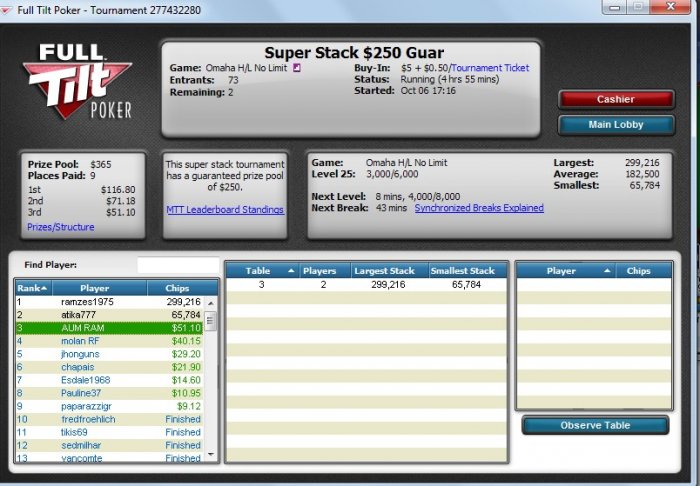Select player sedmilhar row
The image size is (700, 486).
pos(109,445)
